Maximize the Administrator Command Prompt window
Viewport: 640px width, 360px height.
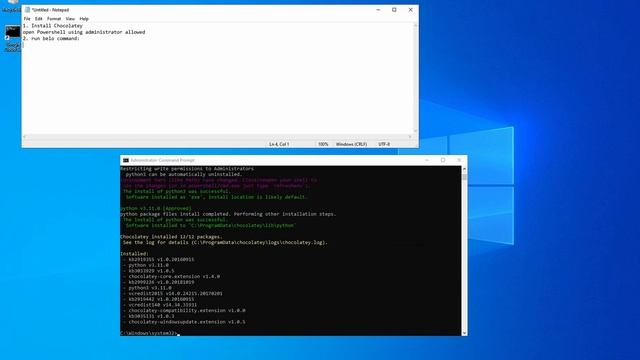(x=443, y=160)
